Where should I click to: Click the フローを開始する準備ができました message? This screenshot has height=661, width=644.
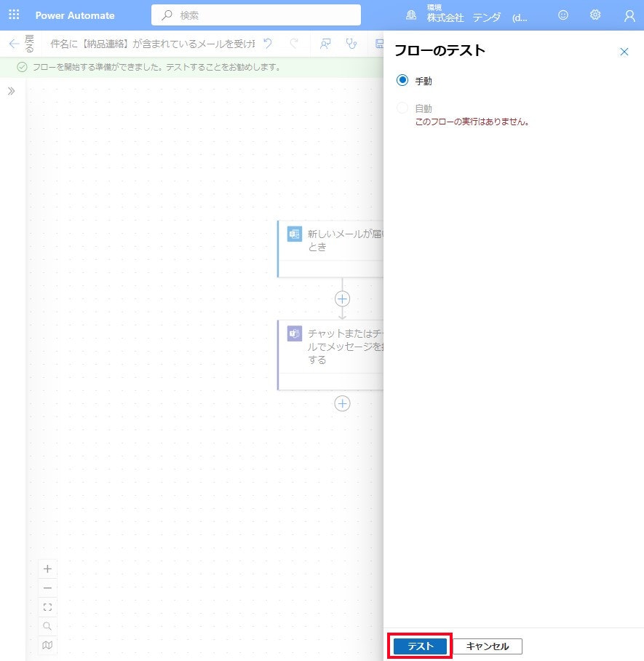pyautogui.click(x=156, y=67)
